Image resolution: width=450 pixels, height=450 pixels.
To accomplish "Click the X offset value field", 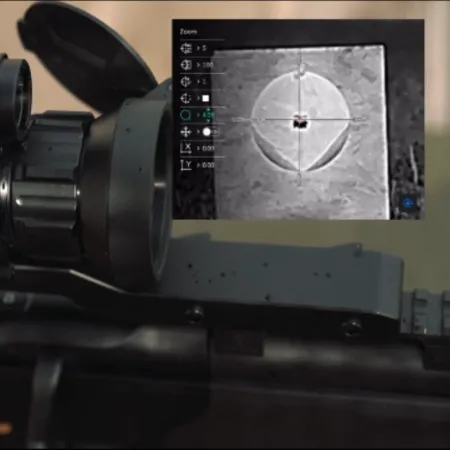I will (x=208, y=149).
